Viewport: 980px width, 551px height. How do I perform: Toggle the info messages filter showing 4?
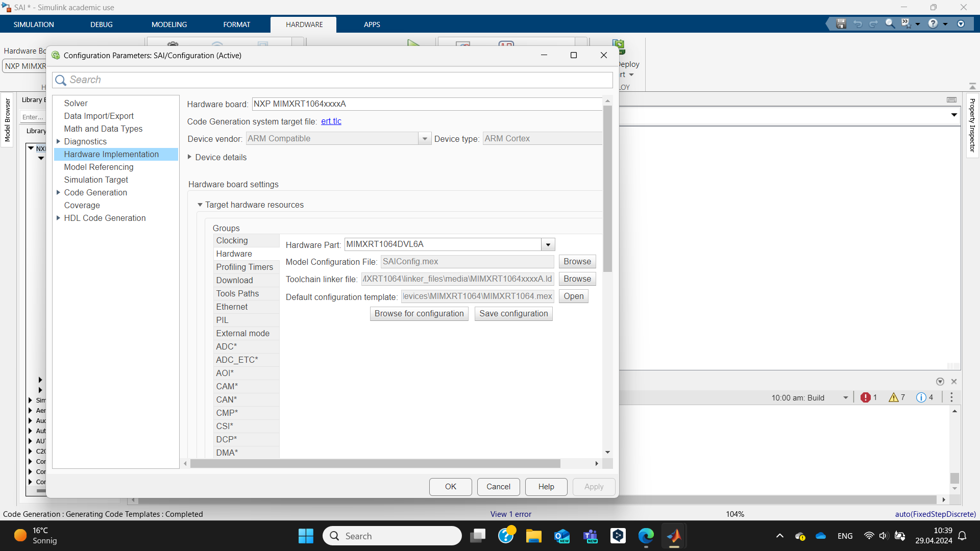click(x=924, y=397)
